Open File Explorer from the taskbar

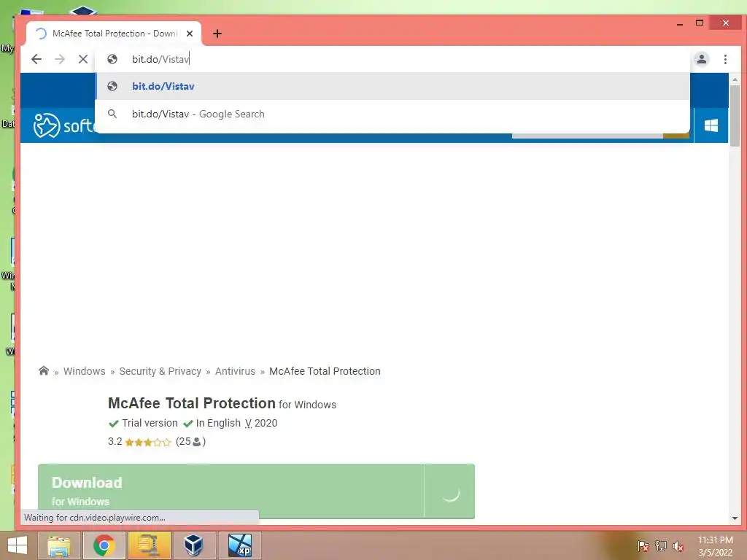pyautogui.click(x=58, y=545)
